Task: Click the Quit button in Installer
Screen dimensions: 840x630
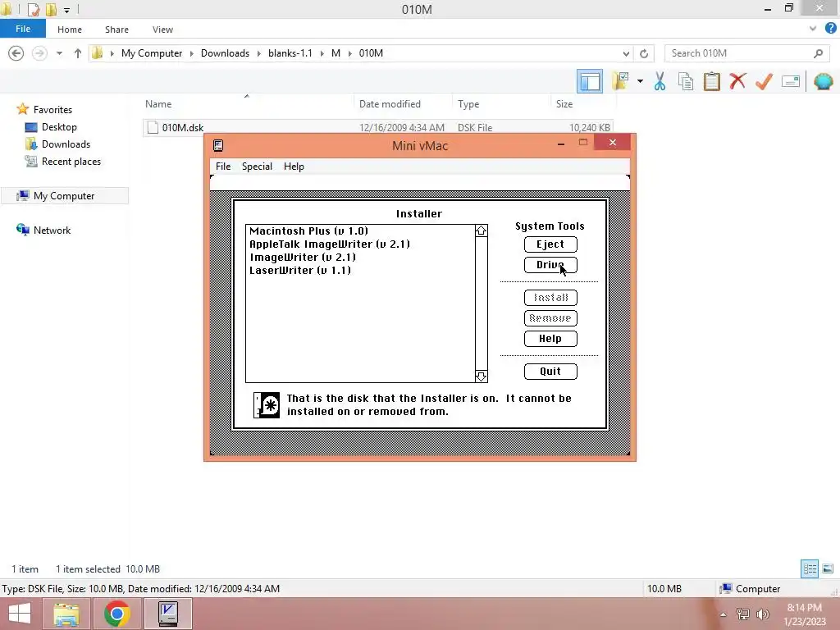Action: (x=550, y=372)
